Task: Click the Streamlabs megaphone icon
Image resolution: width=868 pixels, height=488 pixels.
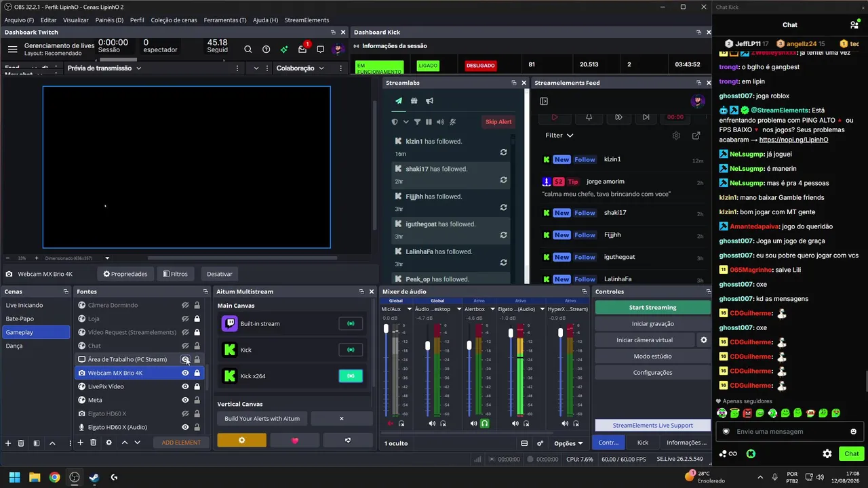Action: pos(429,101)
